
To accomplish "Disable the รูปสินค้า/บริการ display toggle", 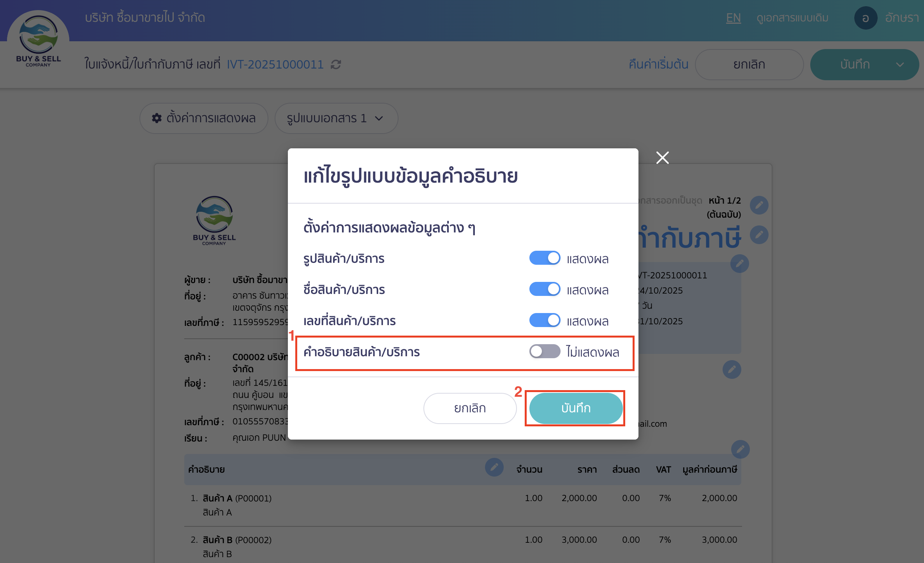I will [545, 258].
